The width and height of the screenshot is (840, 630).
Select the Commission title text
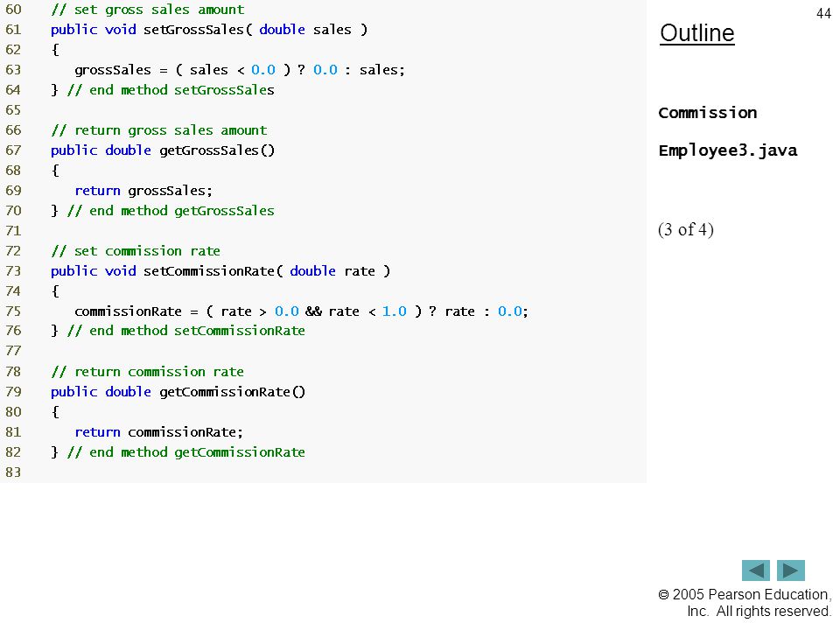click(708, 113)
